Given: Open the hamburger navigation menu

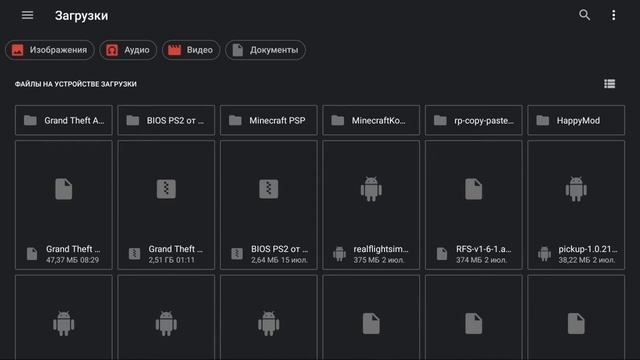Looking at the screenshot, I should tap(27, 16).
